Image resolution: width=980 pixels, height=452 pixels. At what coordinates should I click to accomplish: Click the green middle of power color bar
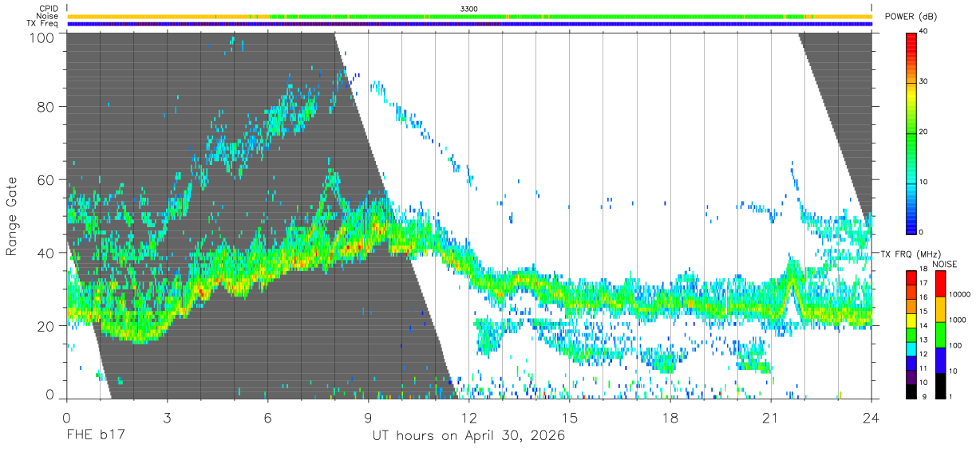click(x=911, y=132)
